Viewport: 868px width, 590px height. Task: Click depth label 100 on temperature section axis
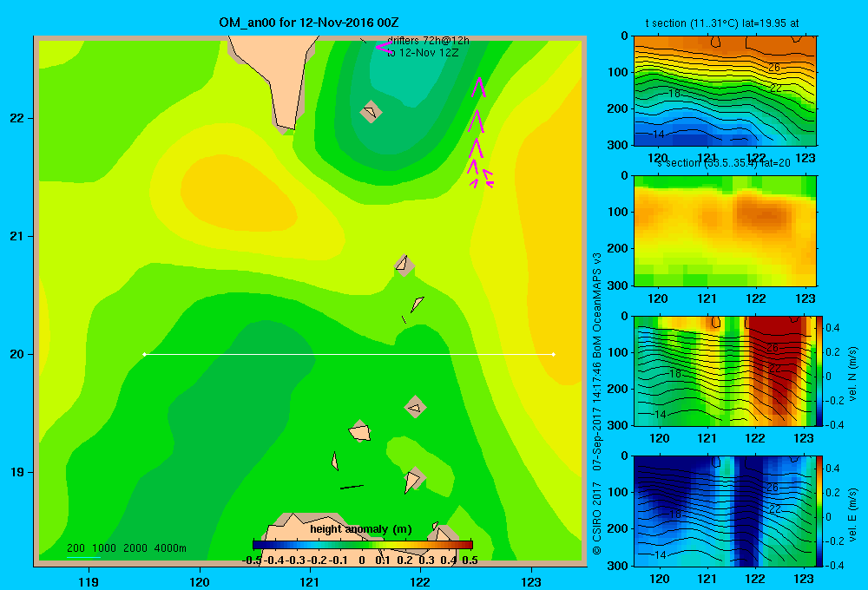click(617, 72)
